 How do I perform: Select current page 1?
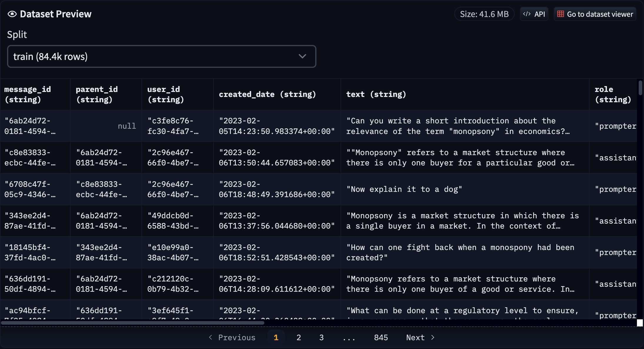[x=276, y=337]
